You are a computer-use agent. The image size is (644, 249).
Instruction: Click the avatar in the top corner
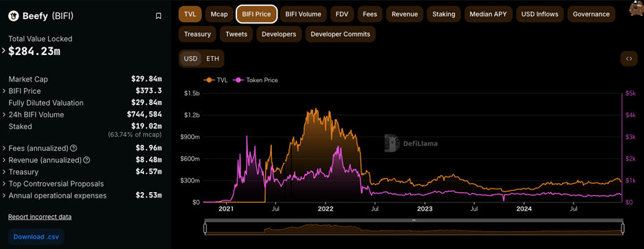pyautogui.click(x=636, y=9)
